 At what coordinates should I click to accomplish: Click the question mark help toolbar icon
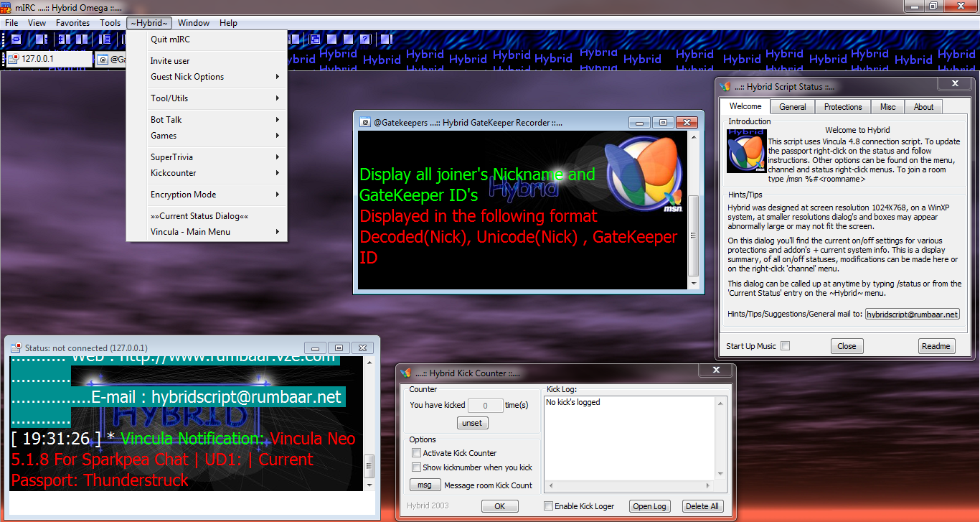tap(364, 39)
